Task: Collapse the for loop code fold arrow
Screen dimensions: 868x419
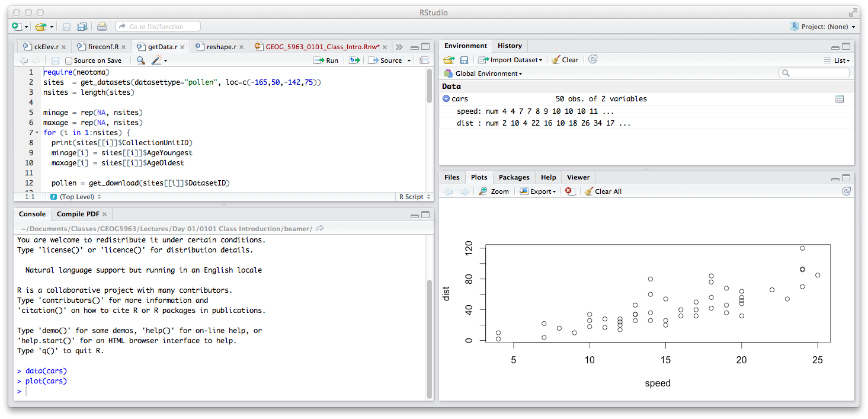Action: click(37, 133)
